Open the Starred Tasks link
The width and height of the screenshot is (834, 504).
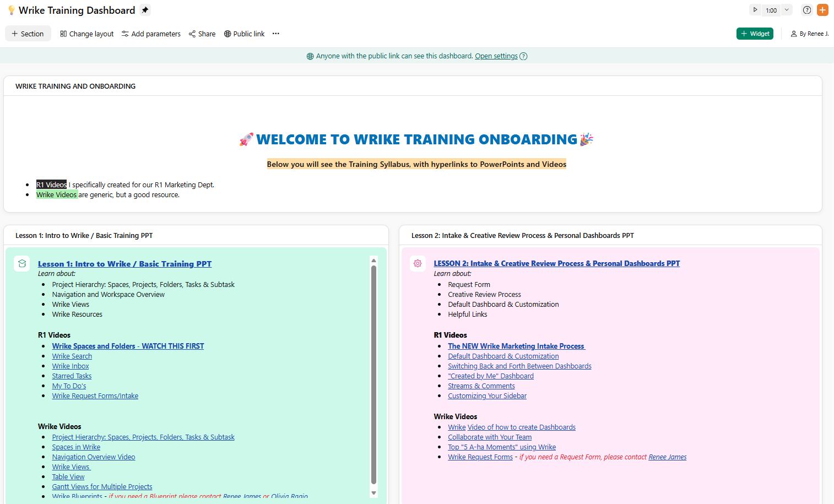tap(72, 376)
